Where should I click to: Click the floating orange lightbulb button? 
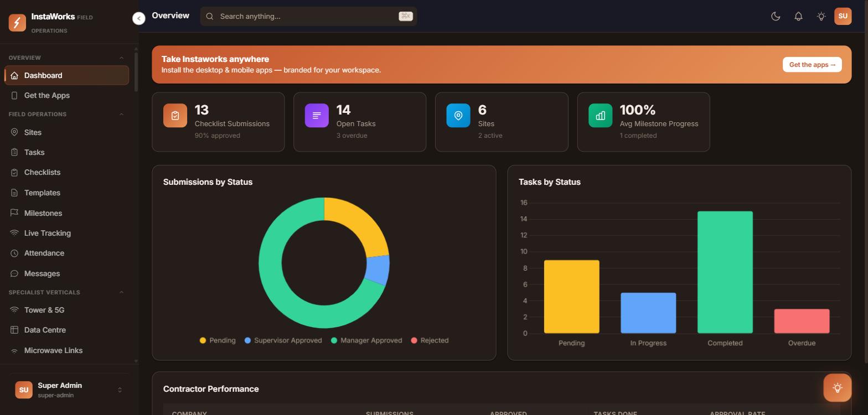tap(838, 388)
